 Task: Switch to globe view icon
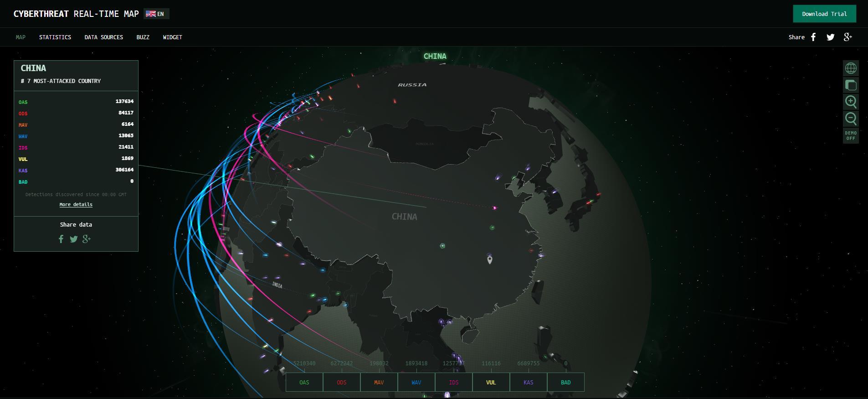[x=851, y=68]
